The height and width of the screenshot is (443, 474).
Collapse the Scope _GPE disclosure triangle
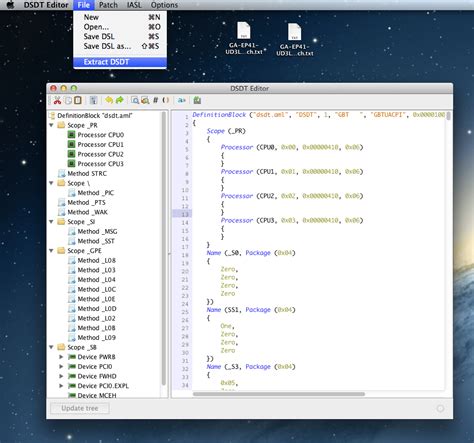click(x=52, y=251)
